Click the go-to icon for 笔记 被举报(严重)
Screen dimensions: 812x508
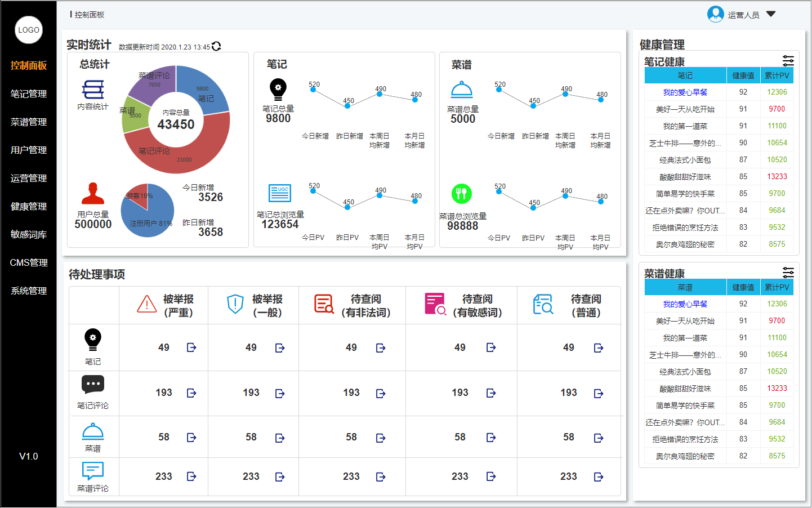[191, 347]
